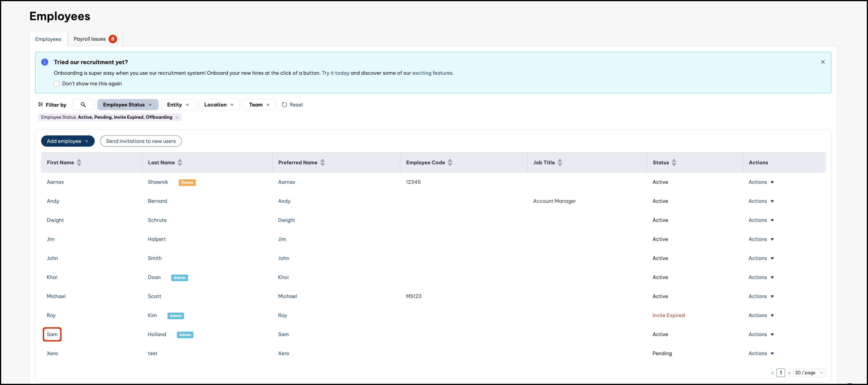
Task: Sort table by Status column
Action: (674, 162)
